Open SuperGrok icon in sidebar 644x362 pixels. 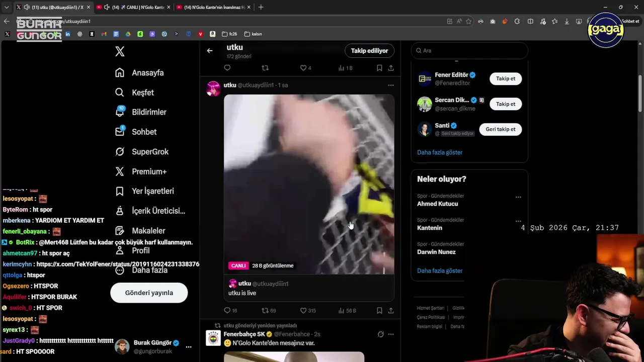[x=120, y=151]
